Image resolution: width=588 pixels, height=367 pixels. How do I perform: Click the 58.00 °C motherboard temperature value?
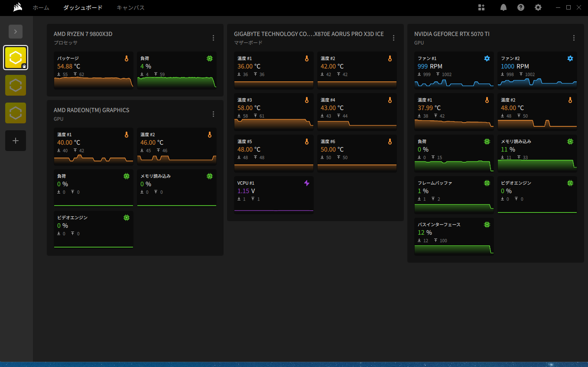pos(249,108)
